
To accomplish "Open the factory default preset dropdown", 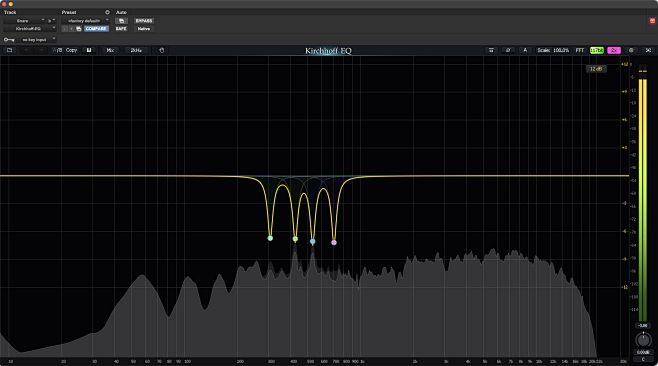I will pos(86,21).
